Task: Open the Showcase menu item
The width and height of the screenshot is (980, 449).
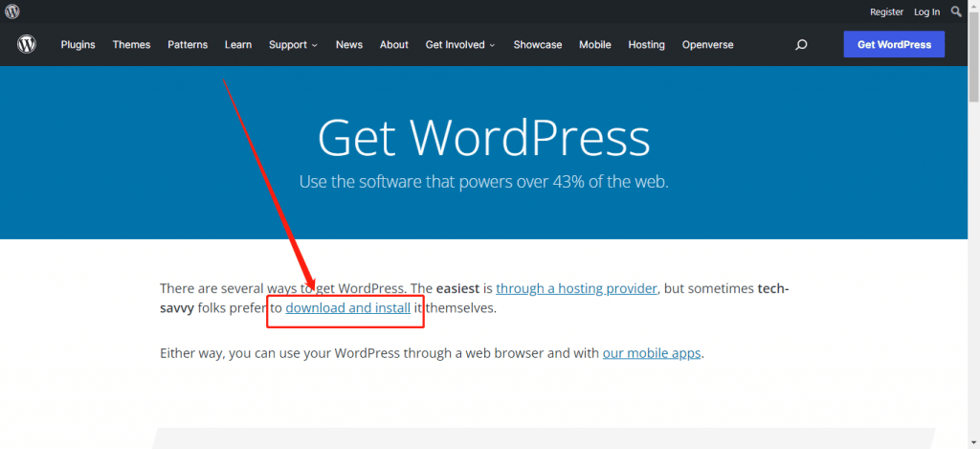Action: pos(538,44)
